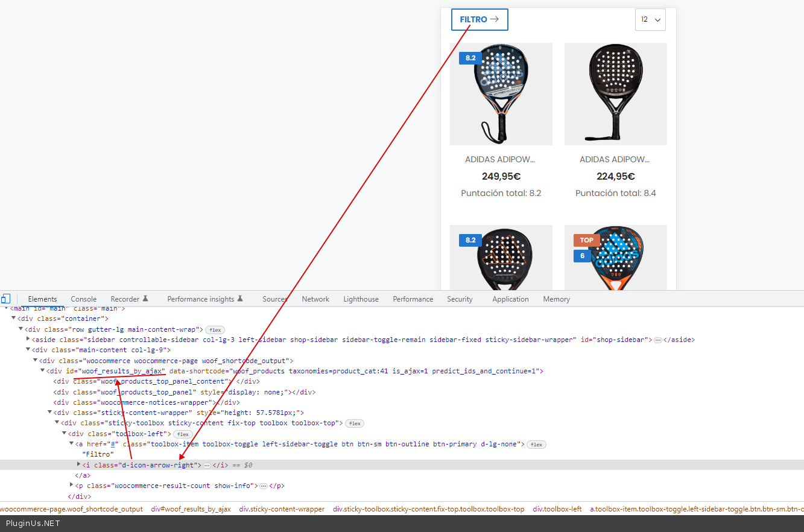Open the product title above the 249,95€ price
The height and width of the screenshot is (532, 804).
(x=501, y=160)
